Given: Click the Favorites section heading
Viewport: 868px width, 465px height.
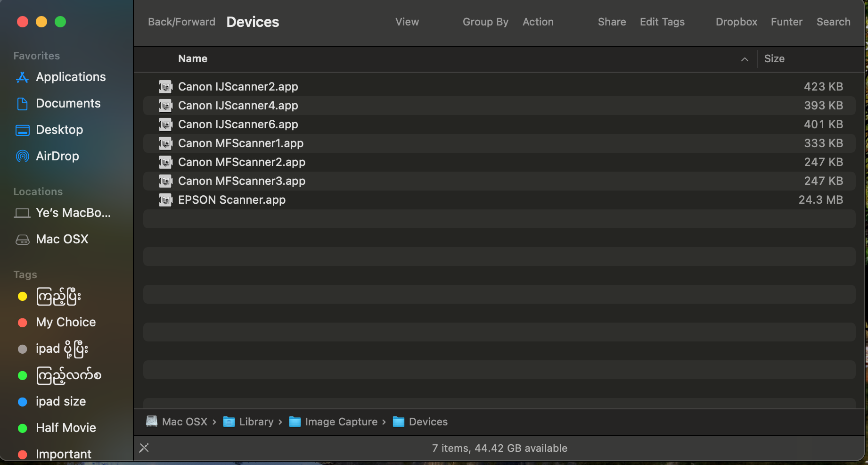Looking at the screenshot, I should (37, 56).
